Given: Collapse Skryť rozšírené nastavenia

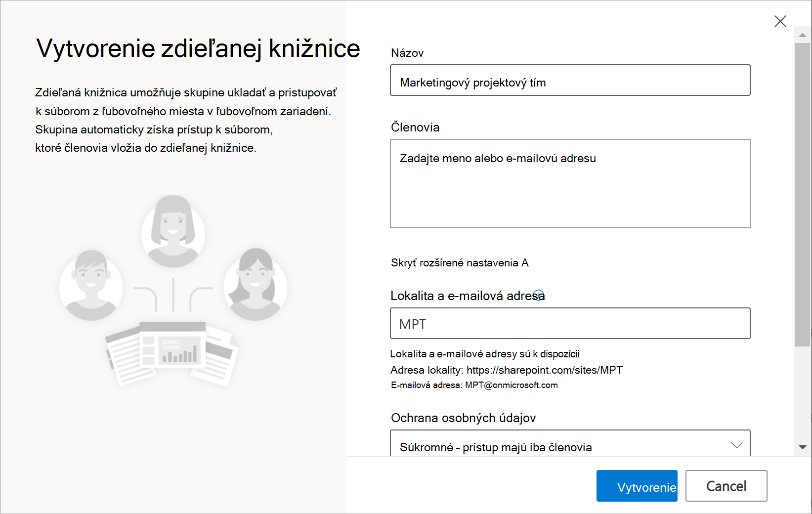Looking at the screenshot, I should (x=459, y=263).
